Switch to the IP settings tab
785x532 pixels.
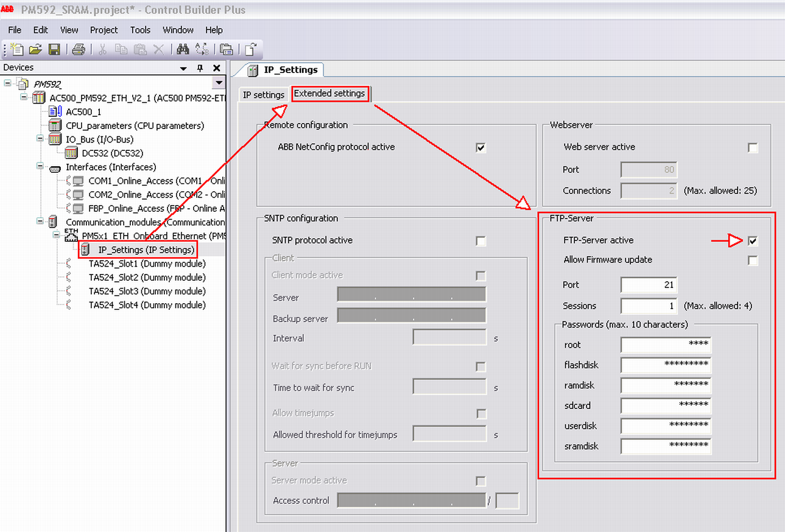coord(264,95)
